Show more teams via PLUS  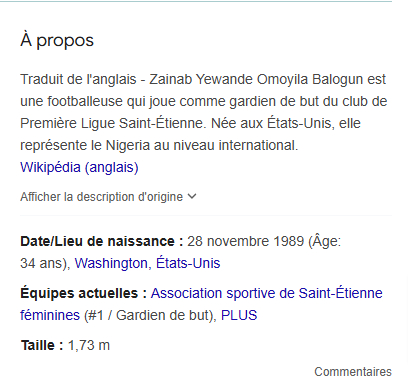click(x=239, y=315)
